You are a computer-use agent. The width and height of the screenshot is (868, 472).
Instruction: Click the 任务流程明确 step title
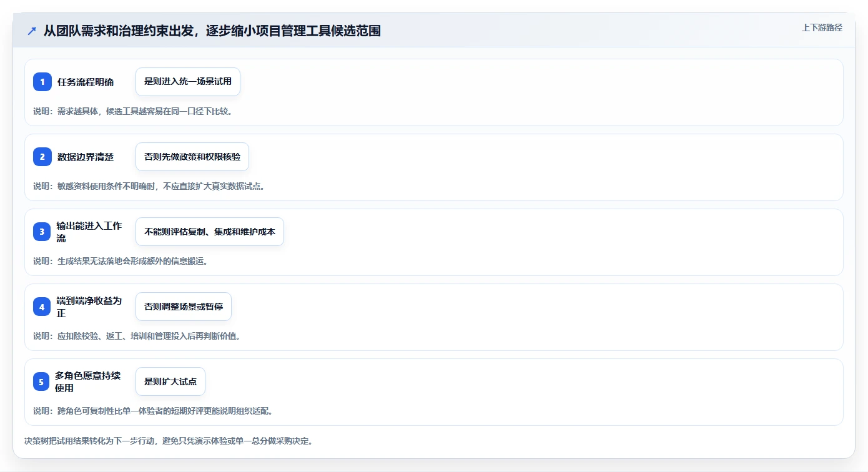coord(86,82)
